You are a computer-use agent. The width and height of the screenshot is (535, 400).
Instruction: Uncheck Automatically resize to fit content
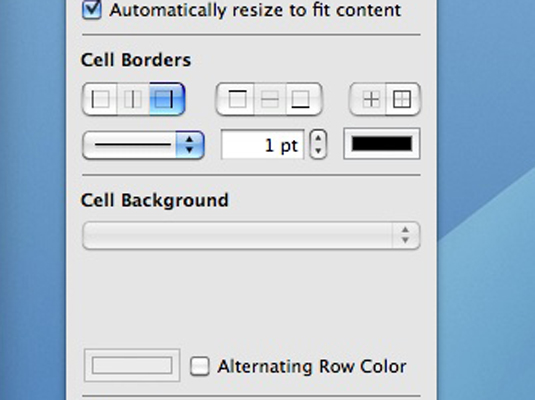point(92,10)
